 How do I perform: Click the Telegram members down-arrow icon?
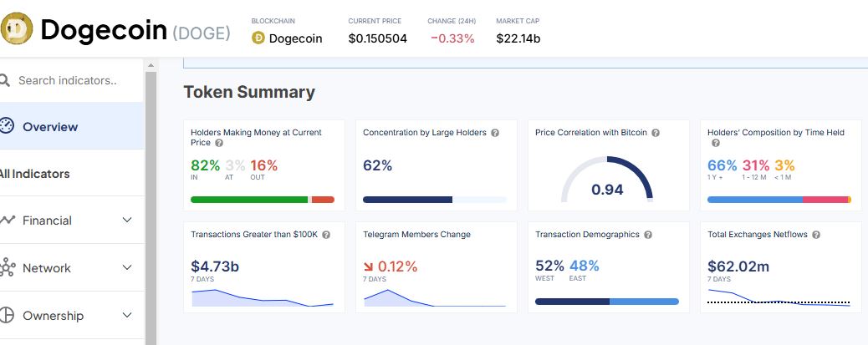point(369,267)
